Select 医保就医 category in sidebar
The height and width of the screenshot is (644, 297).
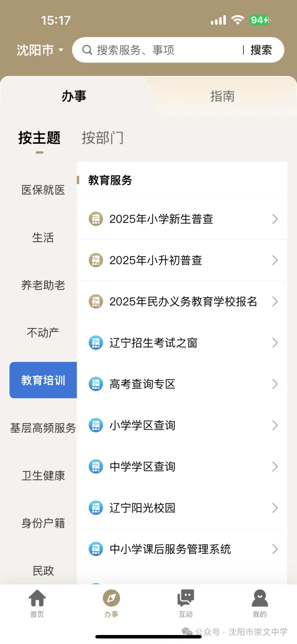(43, 190)
